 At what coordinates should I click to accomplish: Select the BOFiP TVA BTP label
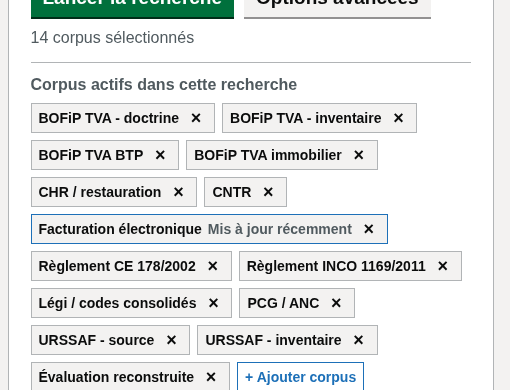(91, 155)
